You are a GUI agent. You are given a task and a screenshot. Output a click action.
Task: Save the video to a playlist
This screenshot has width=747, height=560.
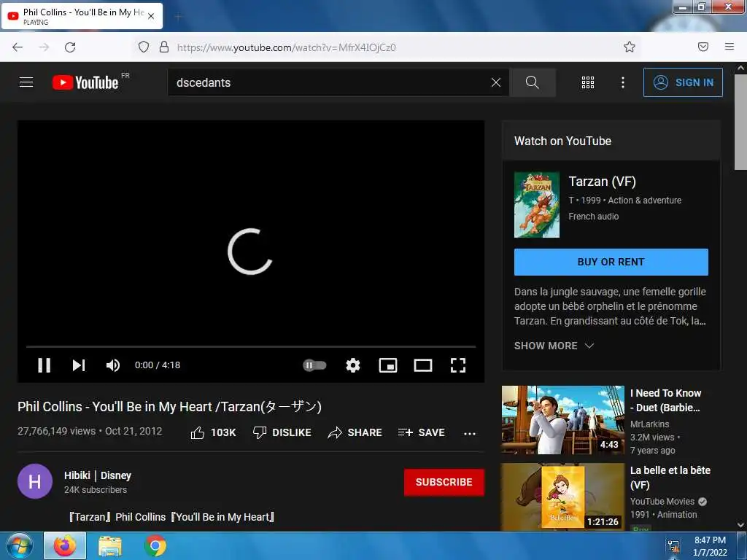(422, 432)
